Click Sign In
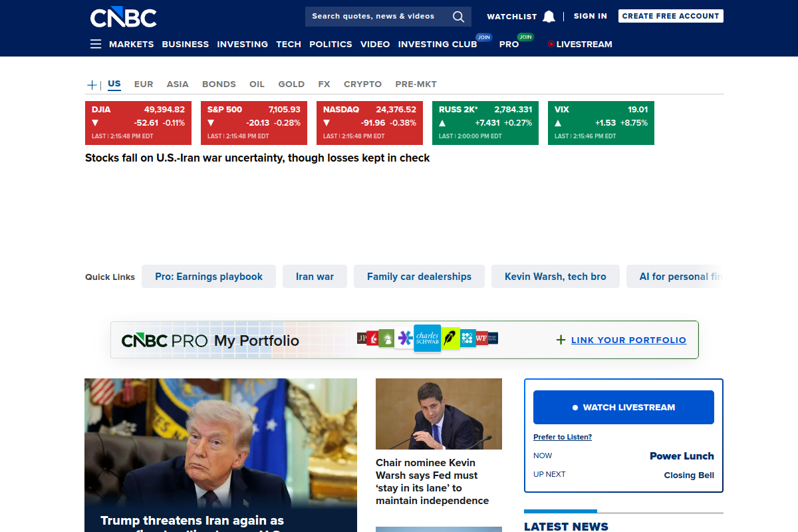 591,16
